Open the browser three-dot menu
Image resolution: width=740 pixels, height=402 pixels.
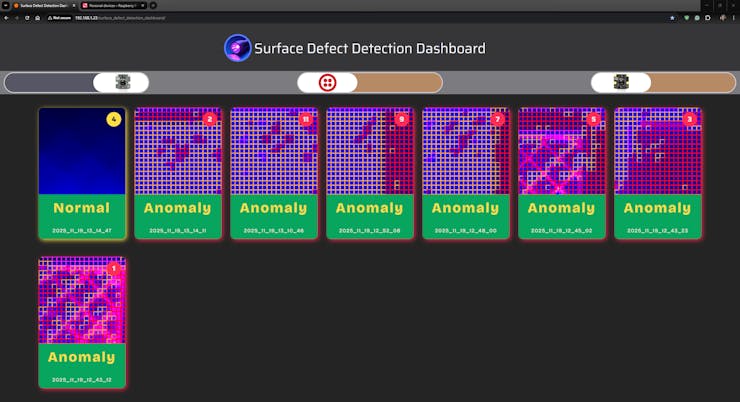point(733,18)
